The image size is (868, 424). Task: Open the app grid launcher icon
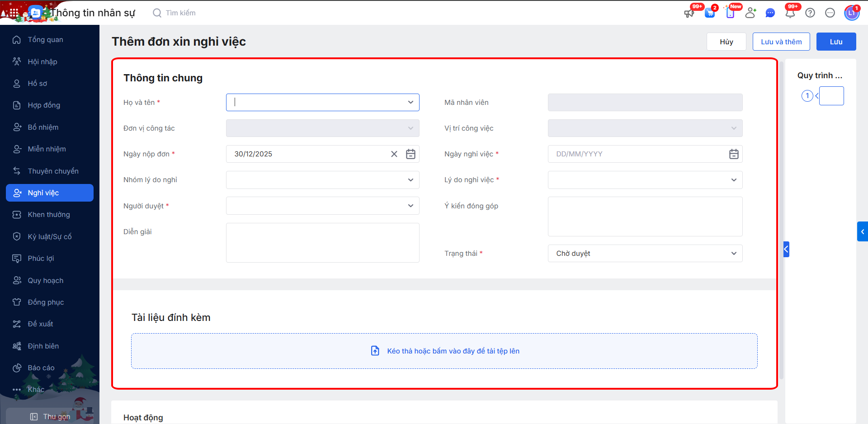pyautogui.click(x=14, y=13)
